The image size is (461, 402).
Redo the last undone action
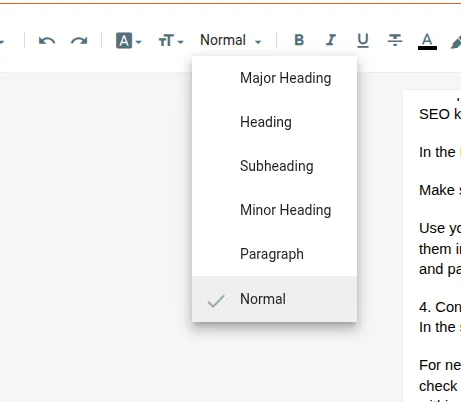(79, 41)
